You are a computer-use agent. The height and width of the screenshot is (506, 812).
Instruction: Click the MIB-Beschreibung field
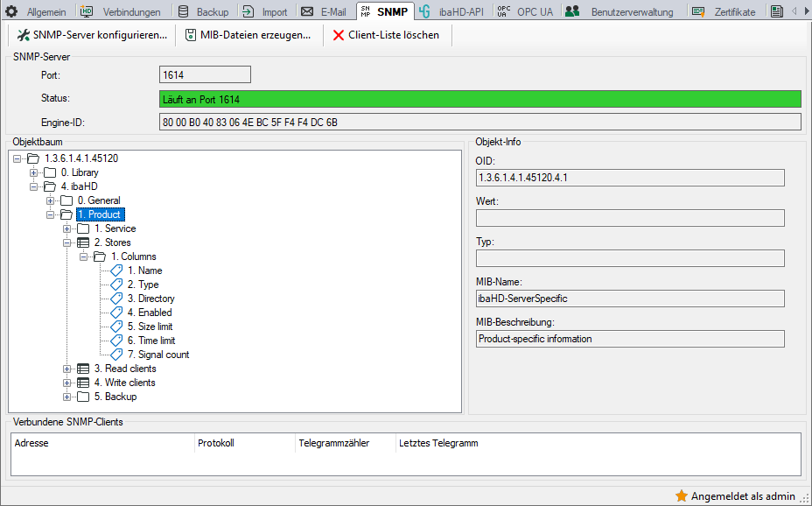(630, 339)
